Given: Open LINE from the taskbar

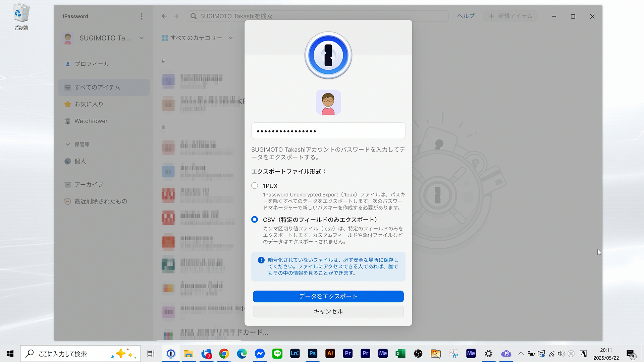Looking at the screenshot, I should tap(277, 354).
